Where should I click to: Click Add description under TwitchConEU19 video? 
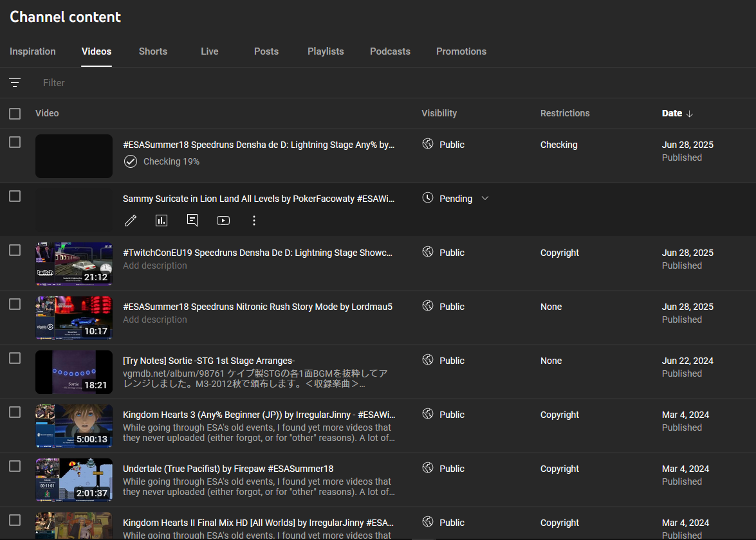(x=155, y=265)
